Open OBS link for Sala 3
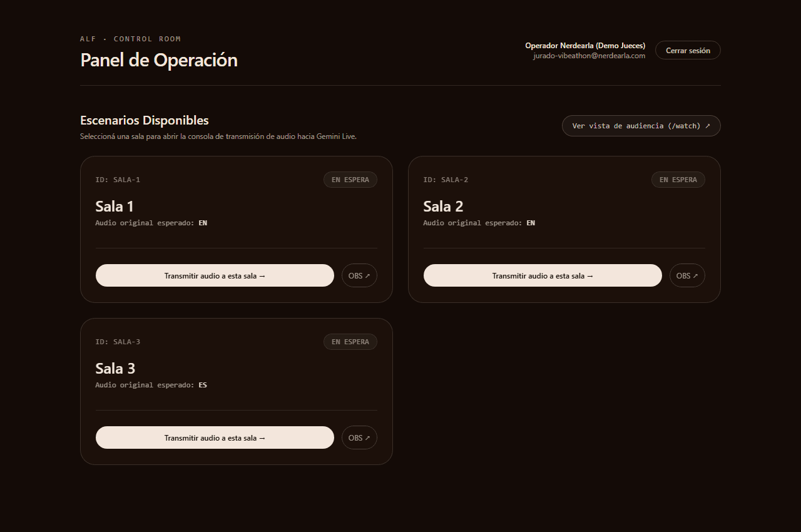Viewport: 801px width, 532px height. pos(359,437)
